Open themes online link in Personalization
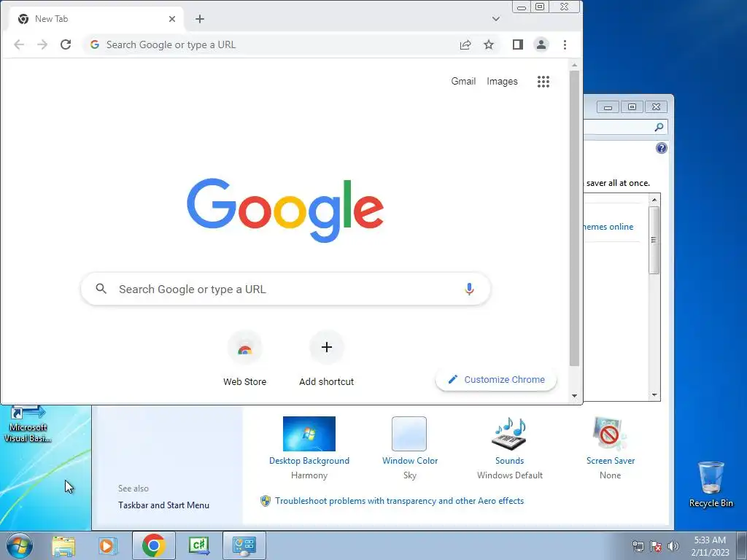Viewport: 747px width, 560px height. pyautogui.click(x=608, y=227)
